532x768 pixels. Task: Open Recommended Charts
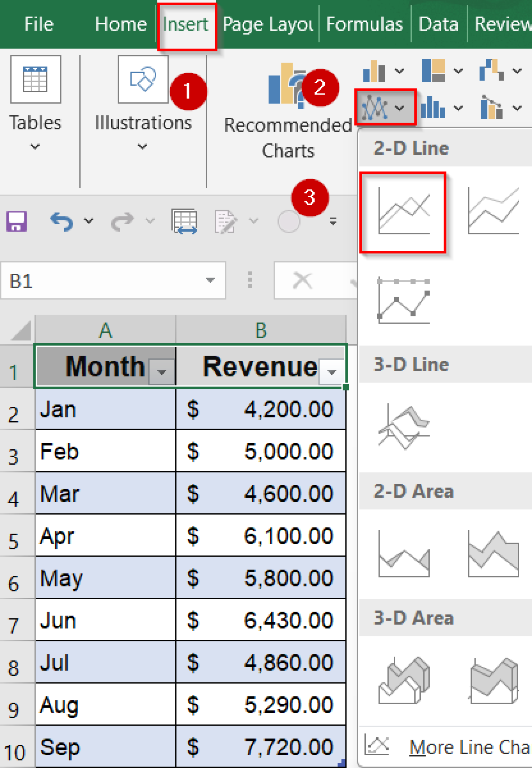(x=288, y=112)
